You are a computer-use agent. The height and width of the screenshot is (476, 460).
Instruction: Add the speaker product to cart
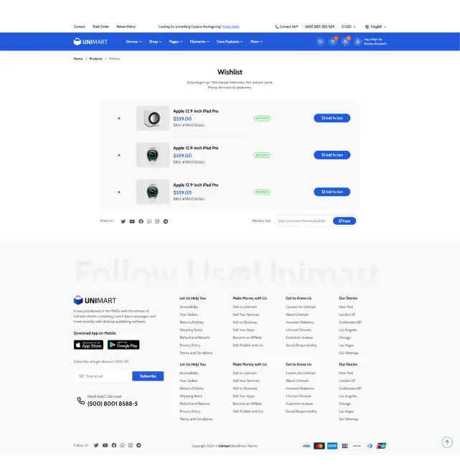332,118
